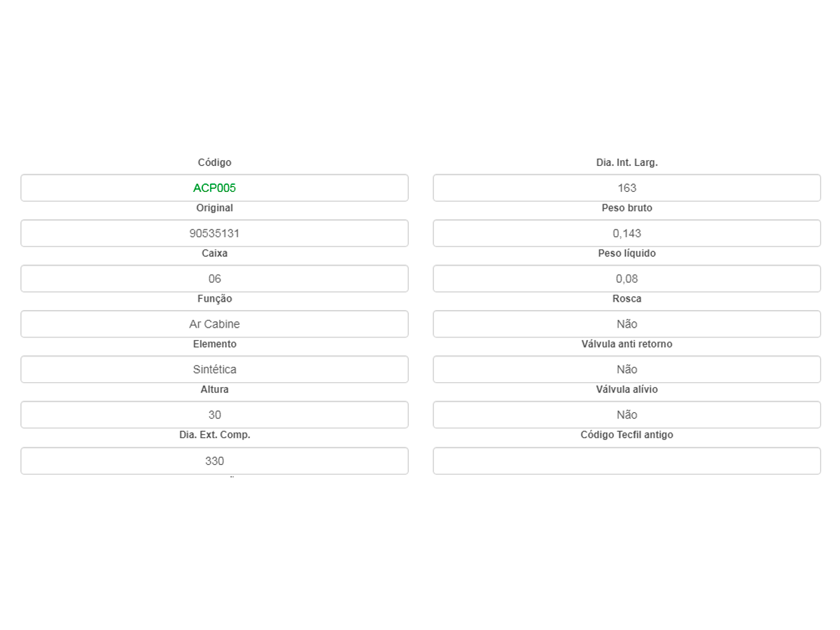
Task: Click the Código field showing ACP005
Action: (214, 188)
